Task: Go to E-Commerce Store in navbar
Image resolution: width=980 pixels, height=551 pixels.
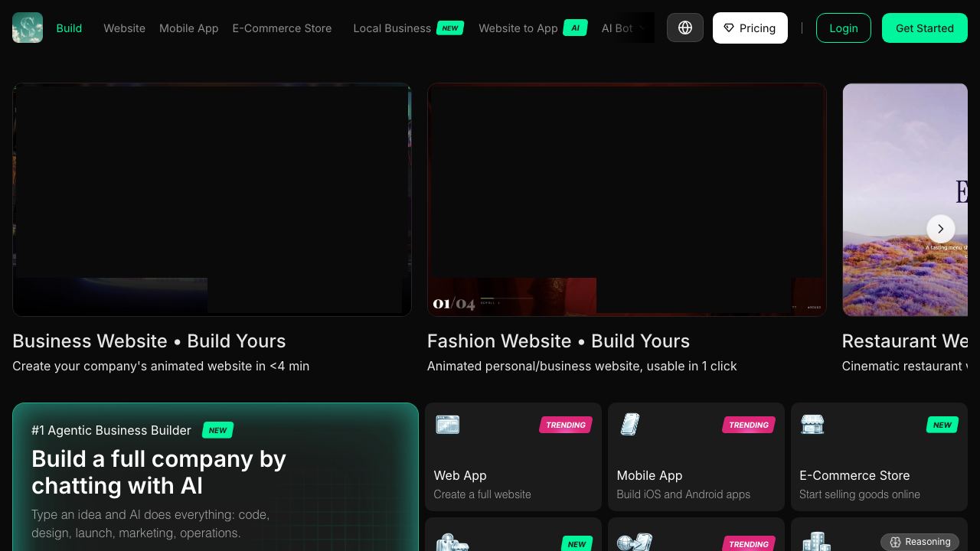Action: [x=282, y=28]
